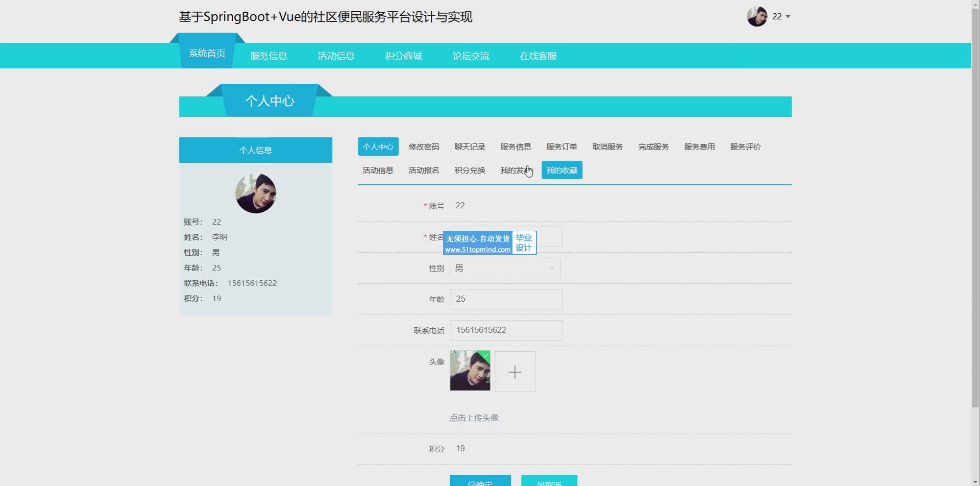Navigate to 在线客服
Image resolution: width=980 pixels, height=486 pixels.
(x=538, y=56)
